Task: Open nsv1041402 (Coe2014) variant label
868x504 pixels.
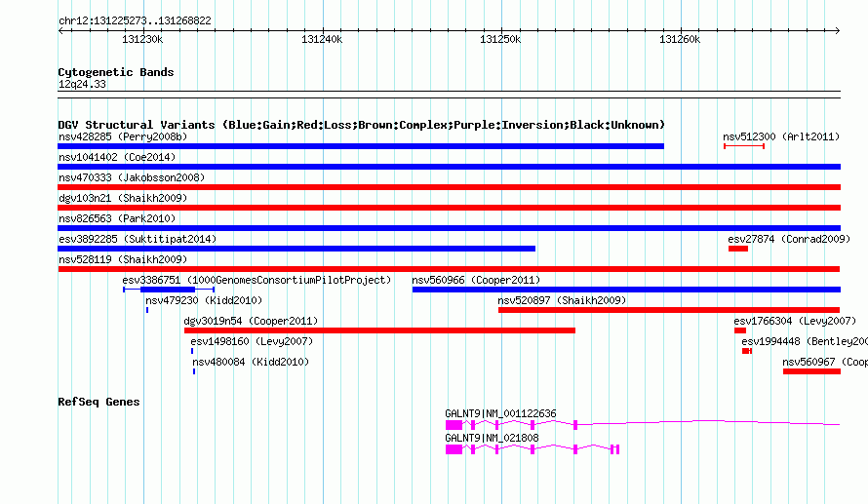Action: tap(117, 157)
